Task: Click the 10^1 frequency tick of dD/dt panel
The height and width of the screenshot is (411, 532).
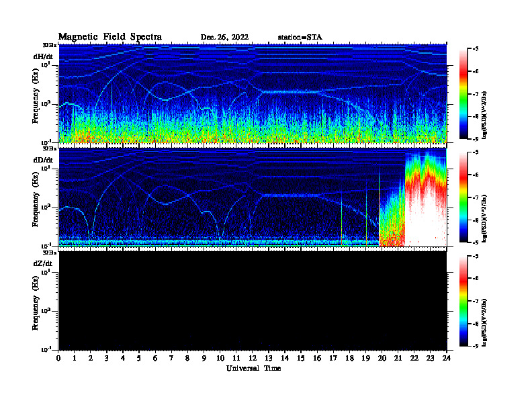Action: tap(46, 168)
